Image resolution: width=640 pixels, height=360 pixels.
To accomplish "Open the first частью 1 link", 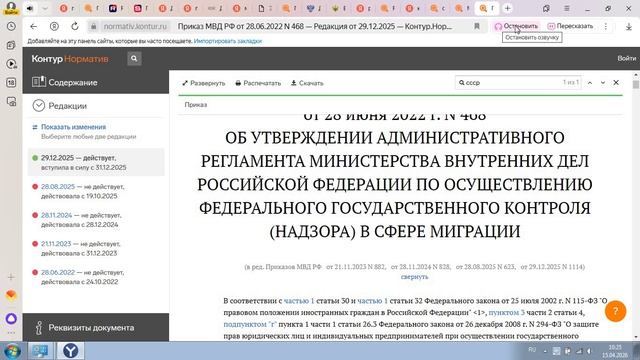I will (299, 301).
